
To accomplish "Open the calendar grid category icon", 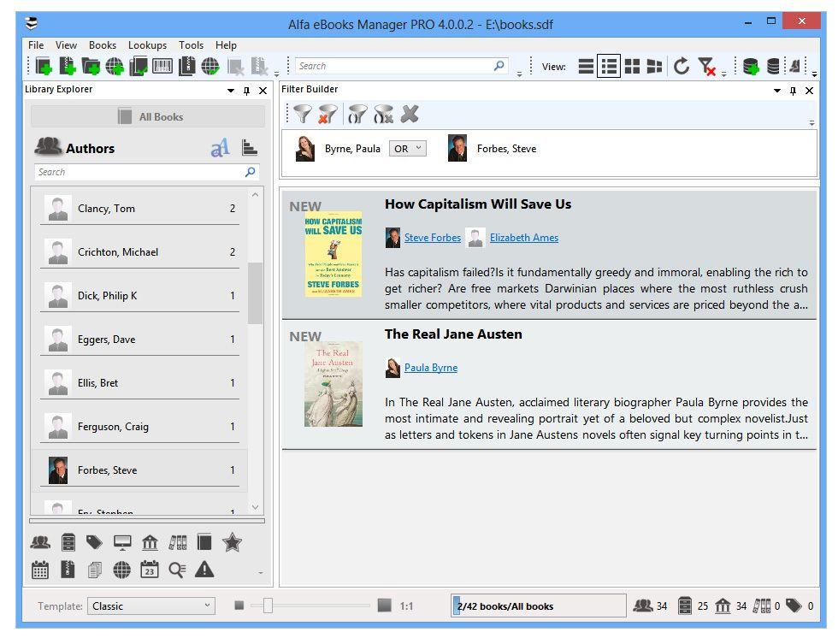I will [40, 570].
